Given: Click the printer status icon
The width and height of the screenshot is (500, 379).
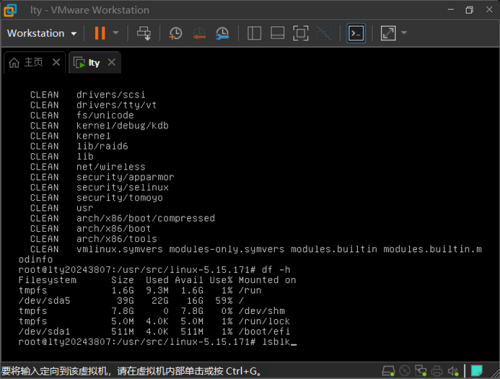Looking at the screenshot, I should (x=437, y=371).
